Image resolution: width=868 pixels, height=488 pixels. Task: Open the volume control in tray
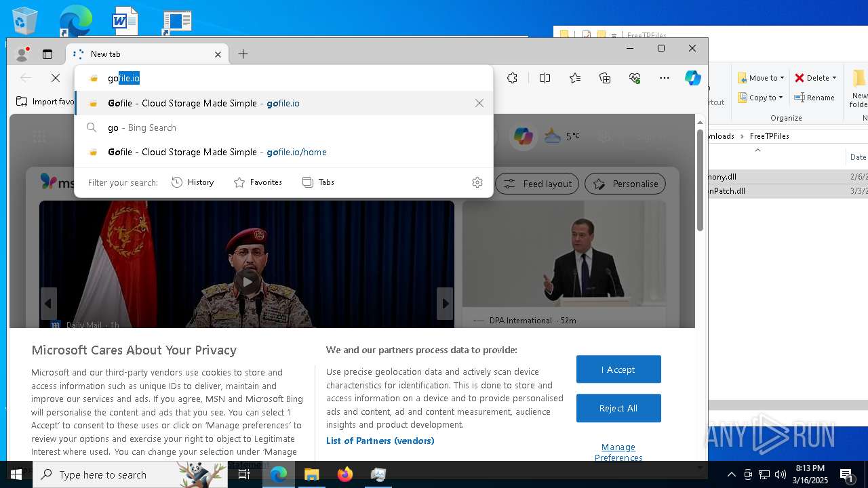tap(781, 474)
